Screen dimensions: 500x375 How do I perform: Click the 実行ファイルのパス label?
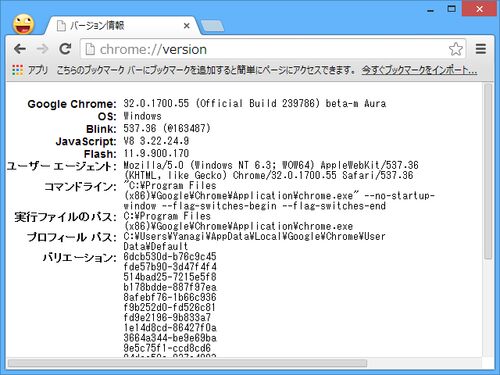(x=65, y=217)
